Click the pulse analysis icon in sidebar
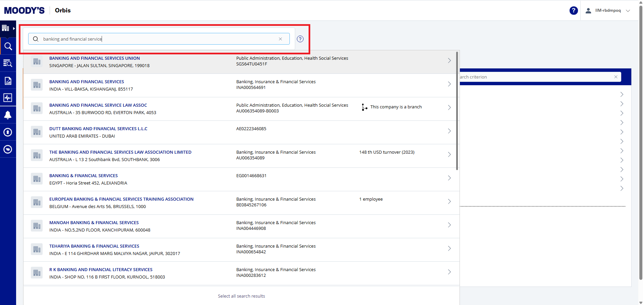Screen dimensions: 644x305 coord(8,98)
